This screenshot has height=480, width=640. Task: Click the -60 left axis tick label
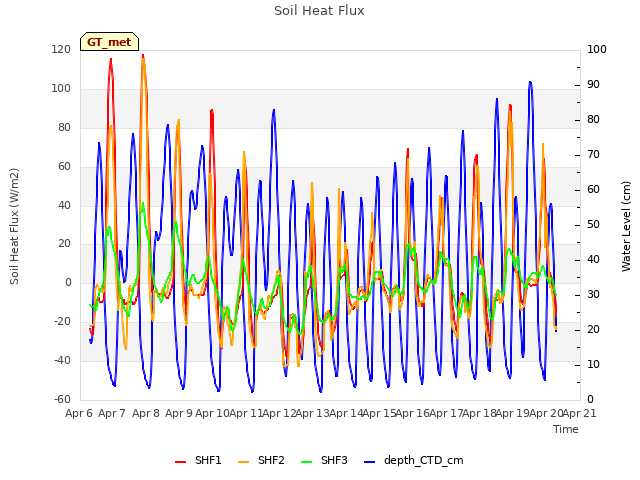point(62,399)
